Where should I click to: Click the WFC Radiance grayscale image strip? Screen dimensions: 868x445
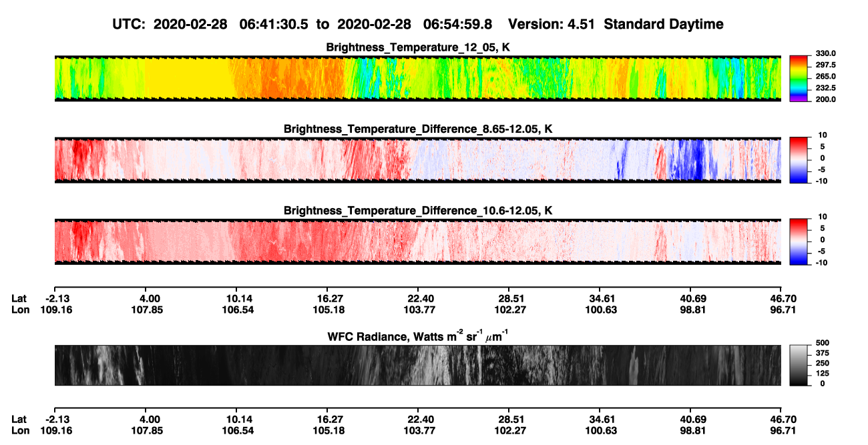[x=417, y=365]
